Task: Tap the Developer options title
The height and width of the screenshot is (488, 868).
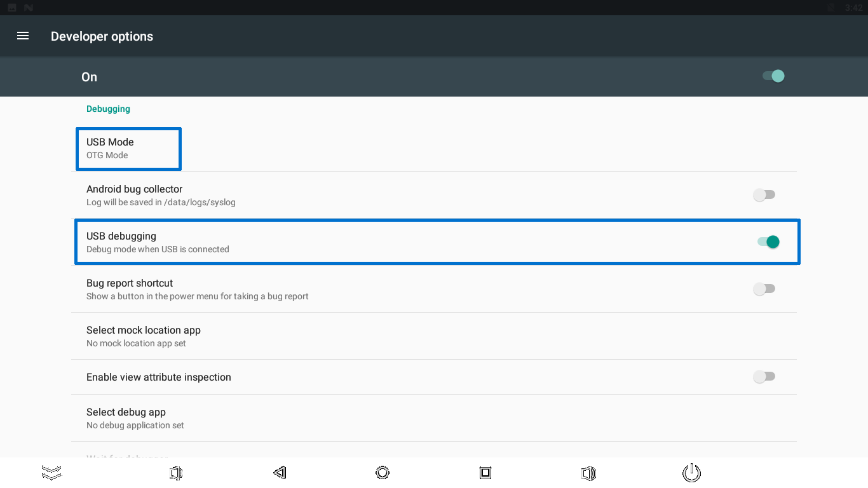Action: tap(102, 37)
